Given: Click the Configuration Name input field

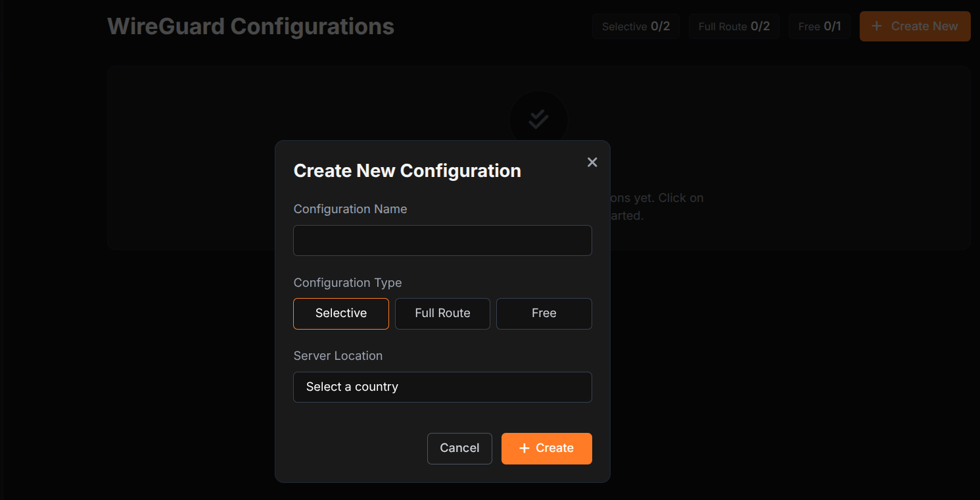Looking at the screenshot, I should coord(442,240).
